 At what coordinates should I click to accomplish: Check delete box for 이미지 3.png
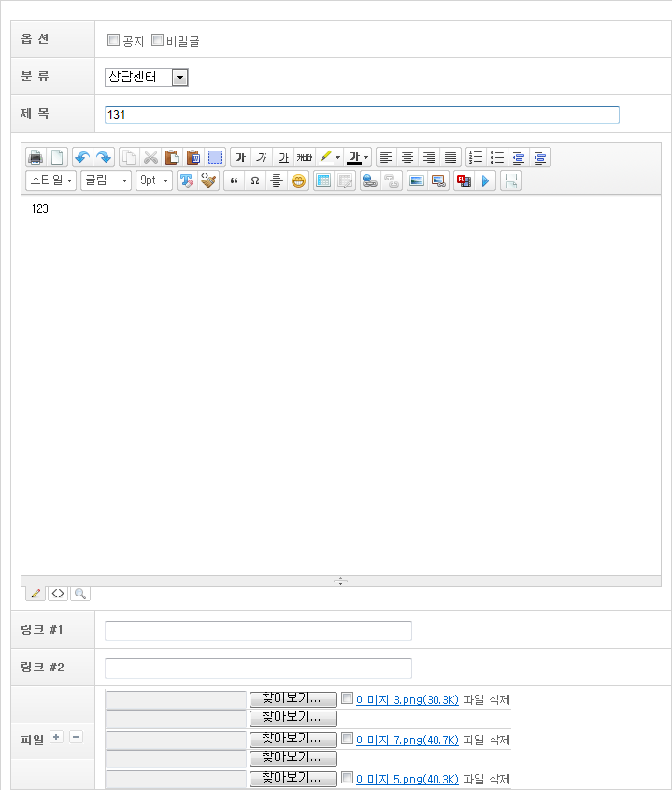click(348, 698)
